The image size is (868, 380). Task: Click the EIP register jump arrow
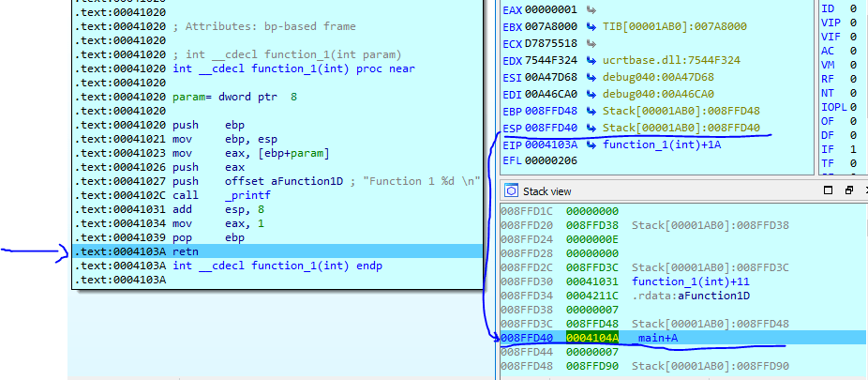click(591, 144)
